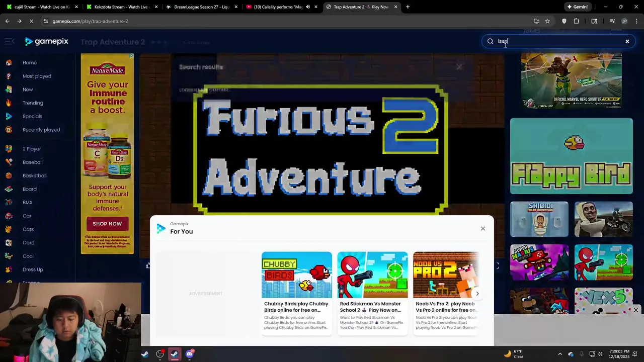Open 2 Player category
The width and height of the screenshot is (644, 362).
(x=32, y=149)
